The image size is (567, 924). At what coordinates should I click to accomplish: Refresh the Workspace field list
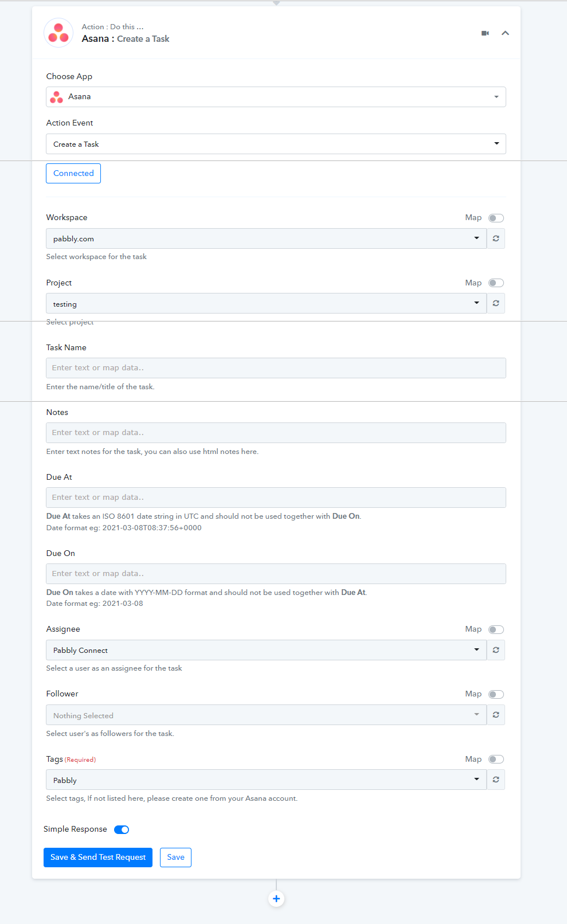coord(496,238)
